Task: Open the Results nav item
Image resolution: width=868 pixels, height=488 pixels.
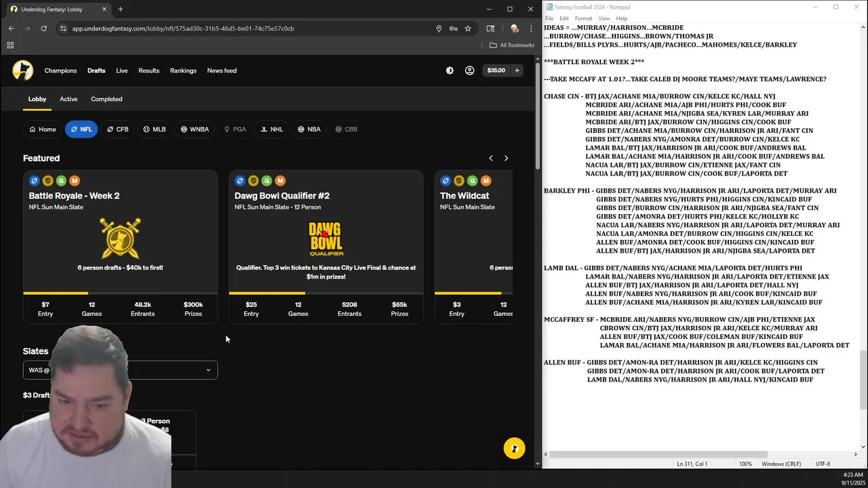Action: [149, 70]
